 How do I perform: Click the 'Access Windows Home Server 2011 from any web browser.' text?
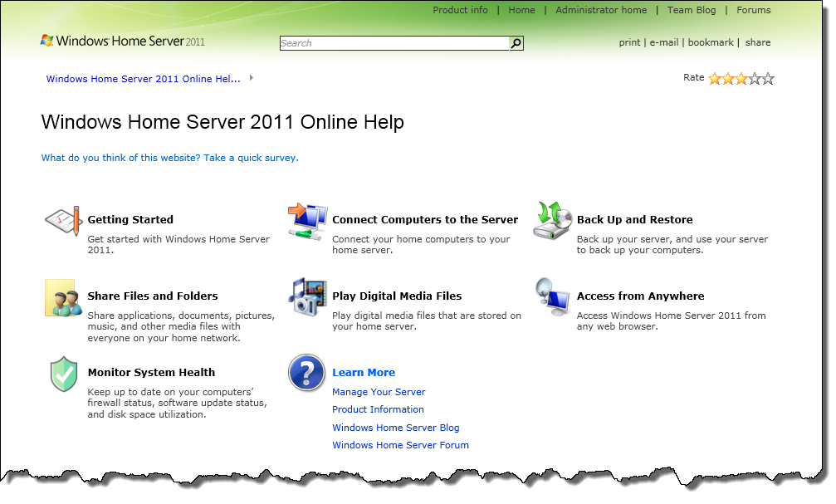point(672,321)
